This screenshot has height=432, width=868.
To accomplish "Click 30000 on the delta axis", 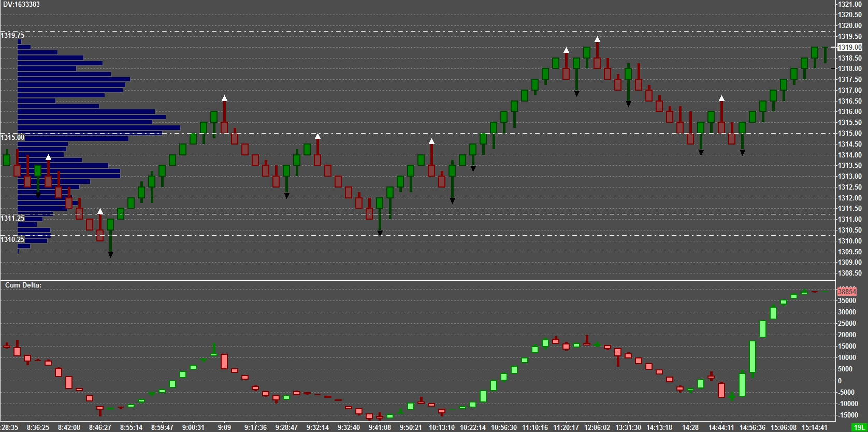I will [x=847, y=312].
